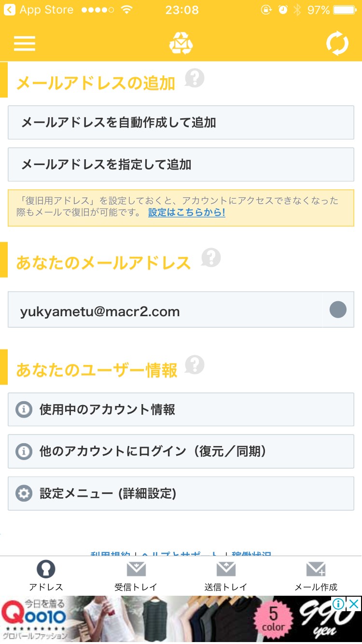The image size is (362, 644).
Task: Open help for あなたのメールアドレス
Action: point(211,258)
